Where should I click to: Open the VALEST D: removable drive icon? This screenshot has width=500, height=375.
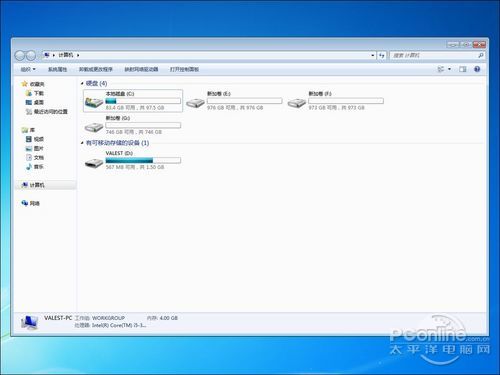pyautogui.click(x=94, y=163)
